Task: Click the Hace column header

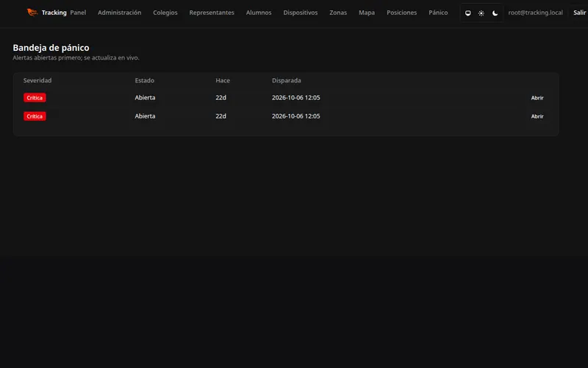Action: (223, 80)
